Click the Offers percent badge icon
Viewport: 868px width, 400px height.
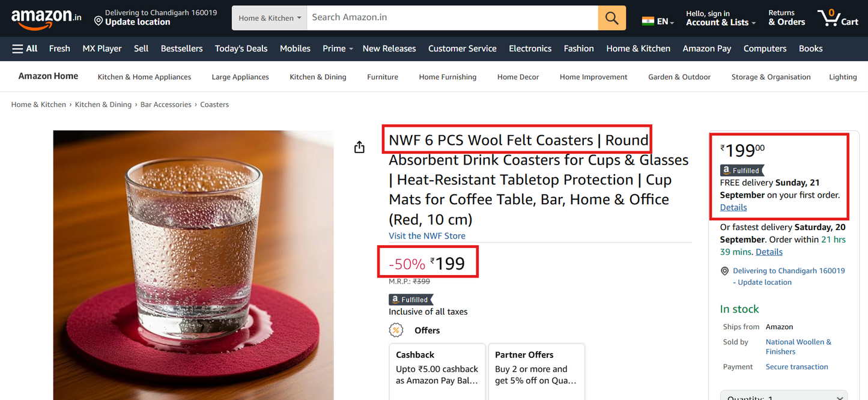pyautogui.click(x=396, y=330)
